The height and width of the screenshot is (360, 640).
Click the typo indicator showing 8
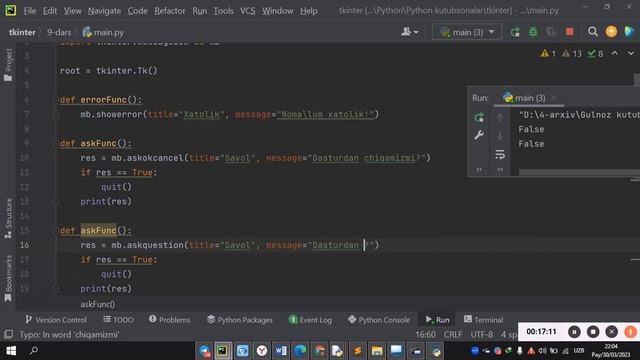click(595, 53)
